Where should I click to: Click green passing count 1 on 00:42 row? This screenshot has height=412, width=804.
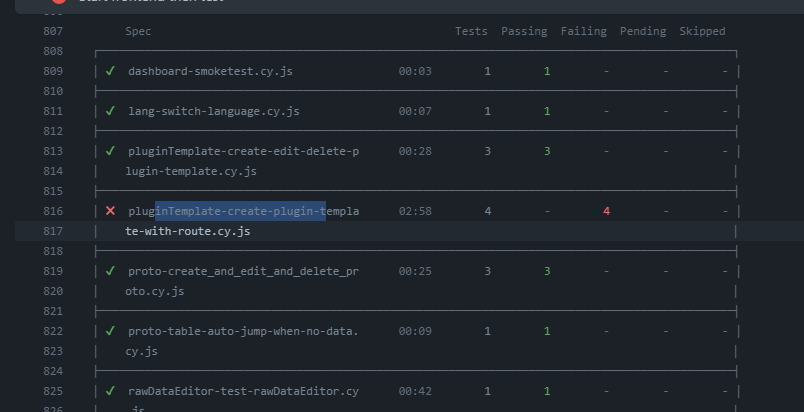pos(547,391)
